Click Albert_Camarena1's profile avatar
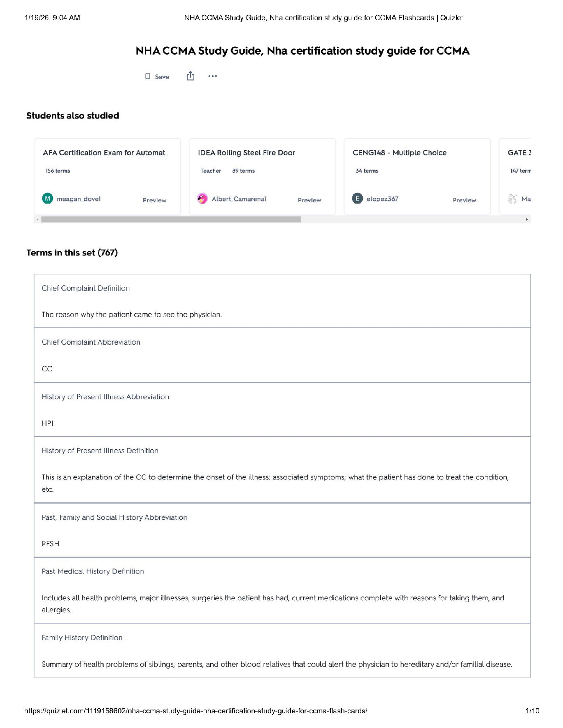The image size is (563, 728). [202, 199]
